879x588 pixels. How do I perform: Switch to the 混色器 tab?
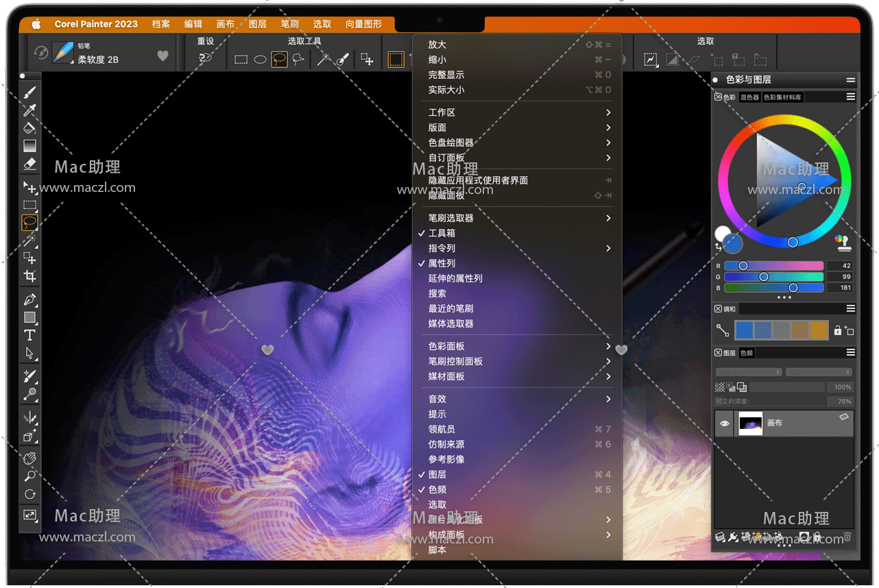(x=749, y=97)
